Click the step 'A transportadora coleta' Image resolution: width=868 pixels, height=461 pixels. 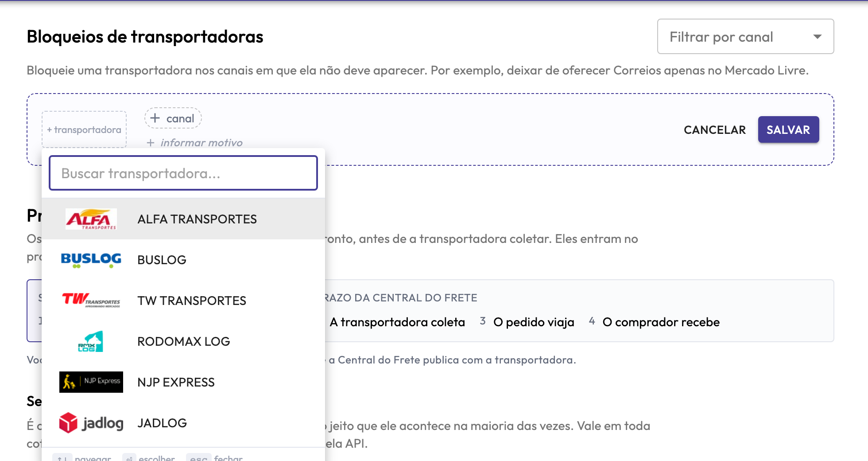pyautogui.click(x=397, y=322)
